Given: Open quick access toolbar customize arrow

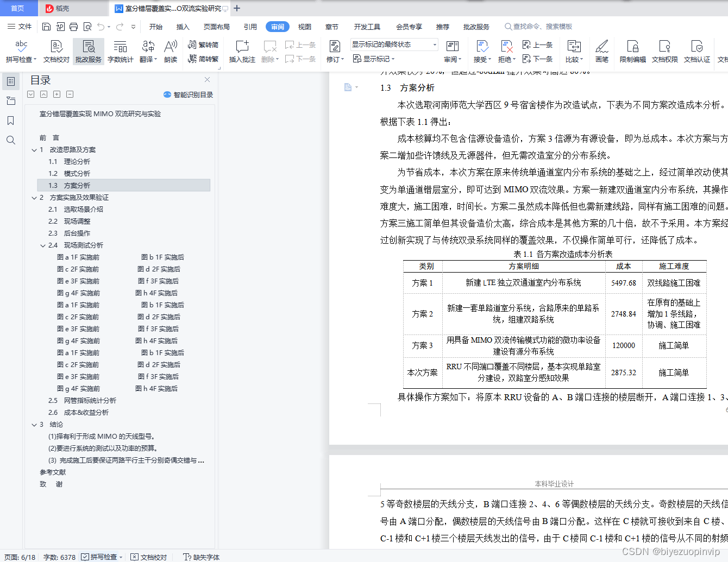Looking at the screenshot, I should pos(134,27).
